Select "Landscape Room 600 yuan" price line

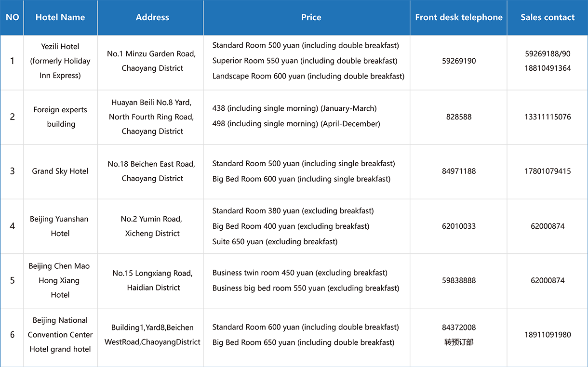(308, 76)
